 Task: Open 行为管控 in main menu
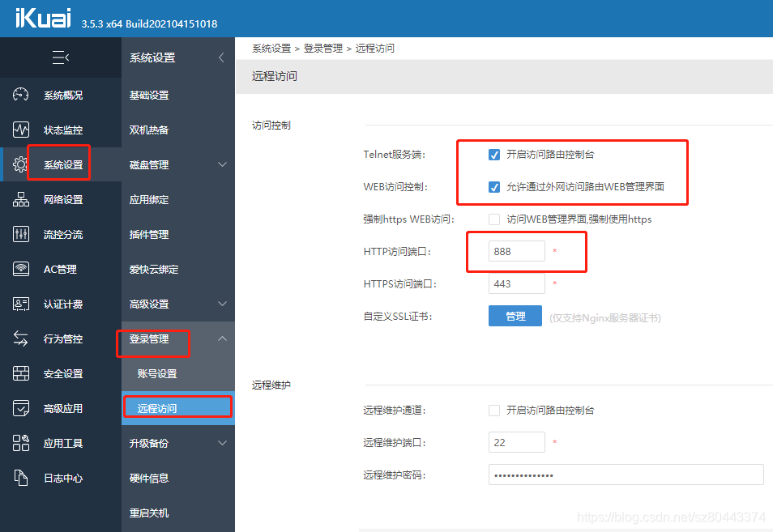[x=63, y=339]
